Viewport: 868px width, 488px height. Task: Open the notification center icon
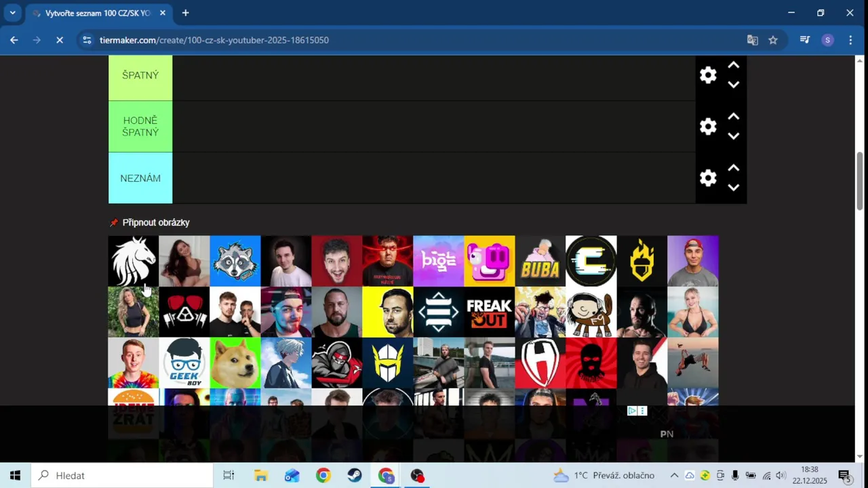click(x=844, y=476)
